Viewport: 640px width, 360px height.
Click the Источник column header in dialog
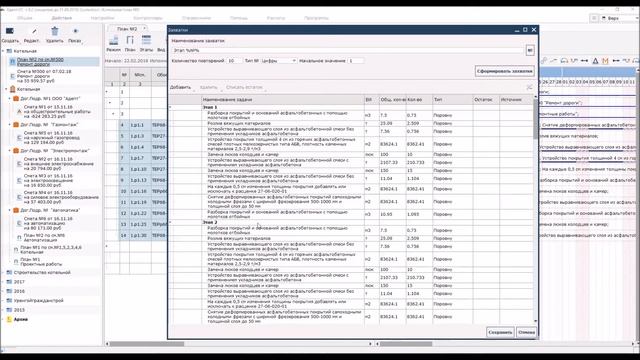(x=516, y=100)
